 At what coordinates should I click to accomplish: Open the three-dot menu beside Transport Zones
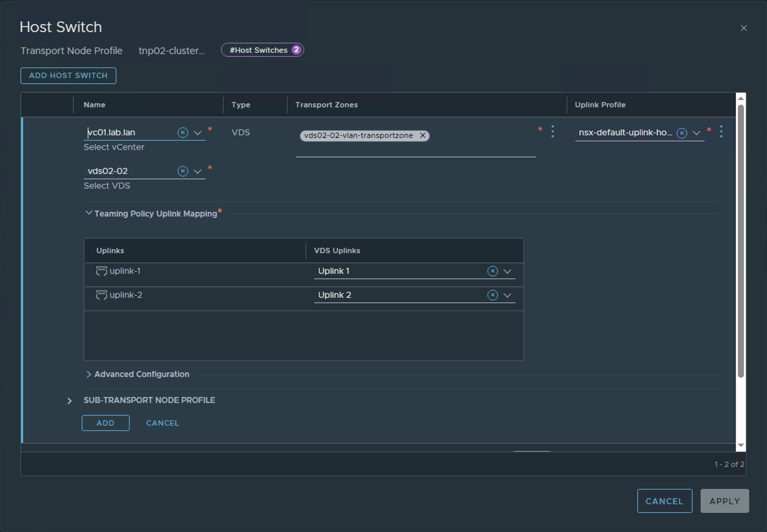pos(552,132)
